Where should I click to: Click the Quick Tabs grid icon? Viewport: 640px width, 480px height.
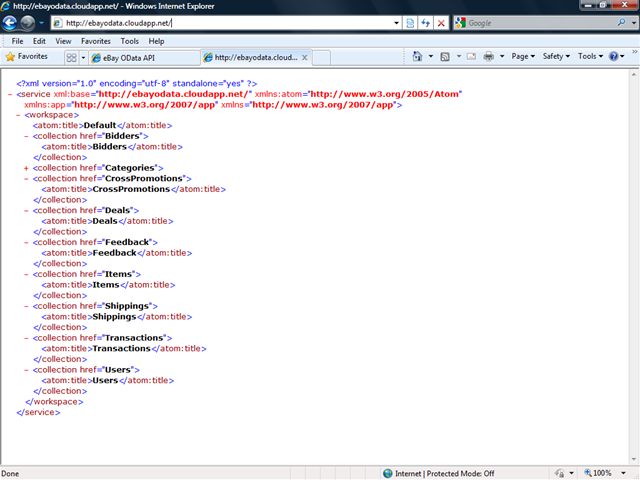pyautogui.click(x=71, y=58)
